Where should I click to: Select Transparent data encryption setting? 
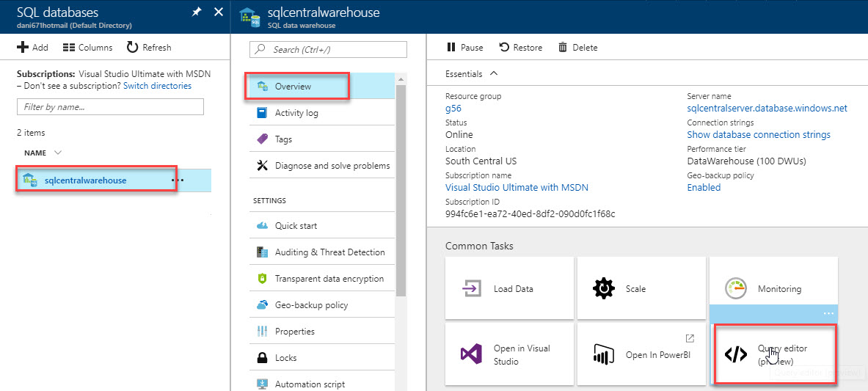[x=329, y=279]
